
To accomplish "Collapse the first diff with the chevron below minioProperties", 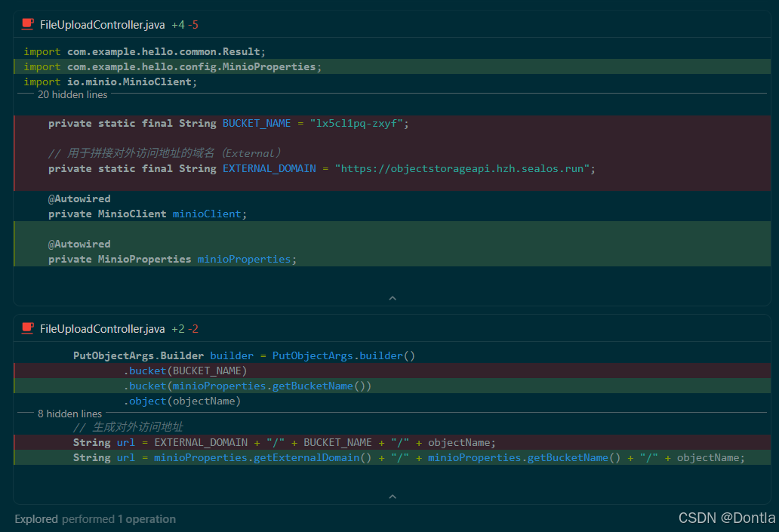I will click(x=393, y=298).
